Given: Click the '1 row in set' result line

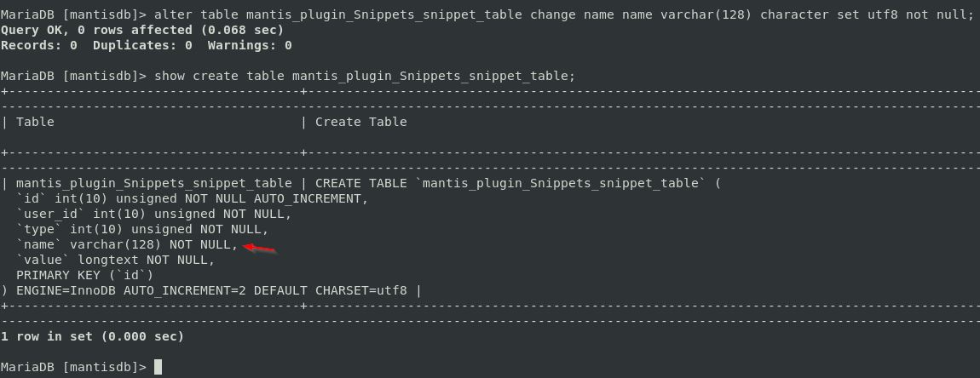Looking at the screenshot, I should tap(92, 336).
